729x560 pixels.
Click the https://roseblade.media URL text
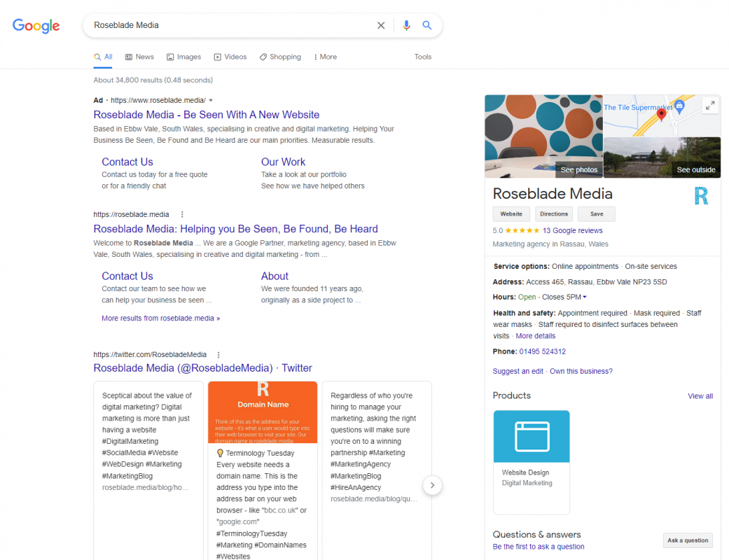pyautogui.click(x=131, y=214)
